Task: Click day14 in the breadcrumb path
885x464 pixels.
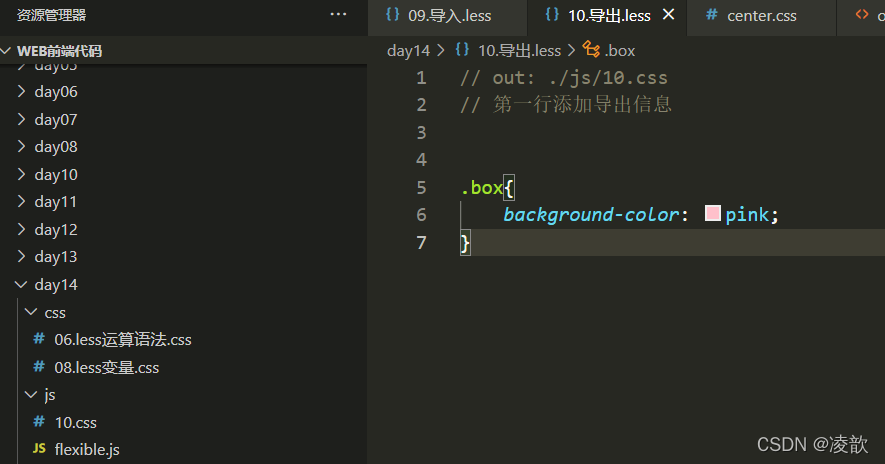Action: 408,51
